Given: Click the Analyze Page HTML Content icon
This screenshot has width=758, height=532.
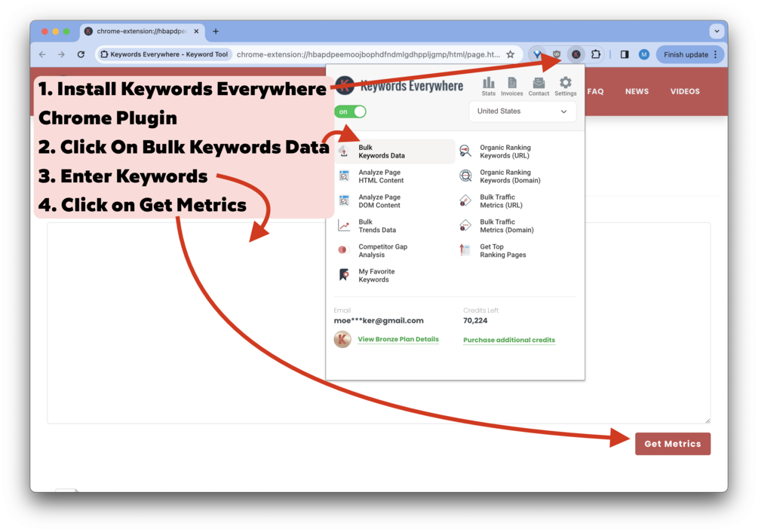Looking at the screenshot, I should coord(344,176).
